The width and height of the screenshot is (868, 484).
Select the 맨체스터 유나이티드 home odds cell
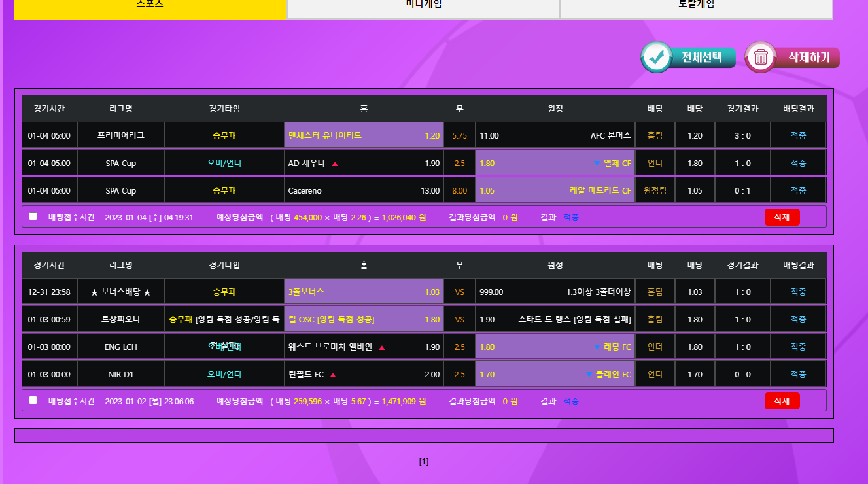[364, 135]
